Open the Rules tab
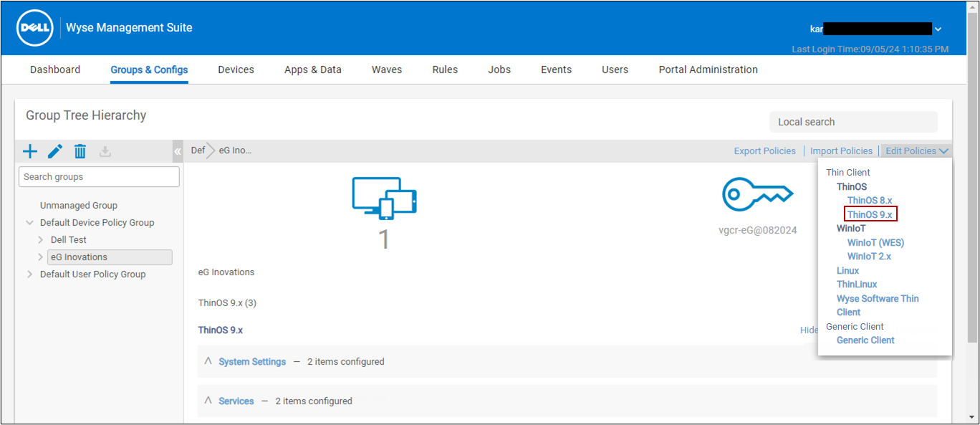 pyautogui.click(x=445, y=70)
